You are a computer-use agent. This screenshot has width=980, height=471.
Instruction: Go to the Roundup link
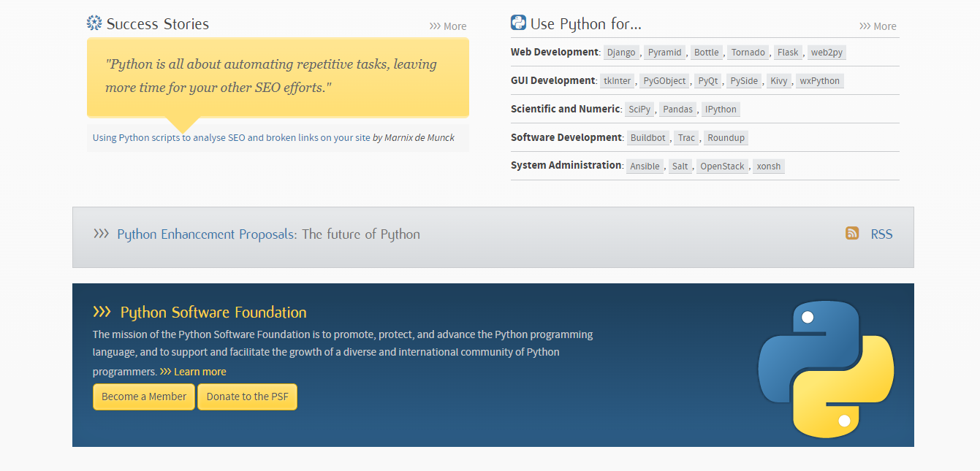(726, 138)
